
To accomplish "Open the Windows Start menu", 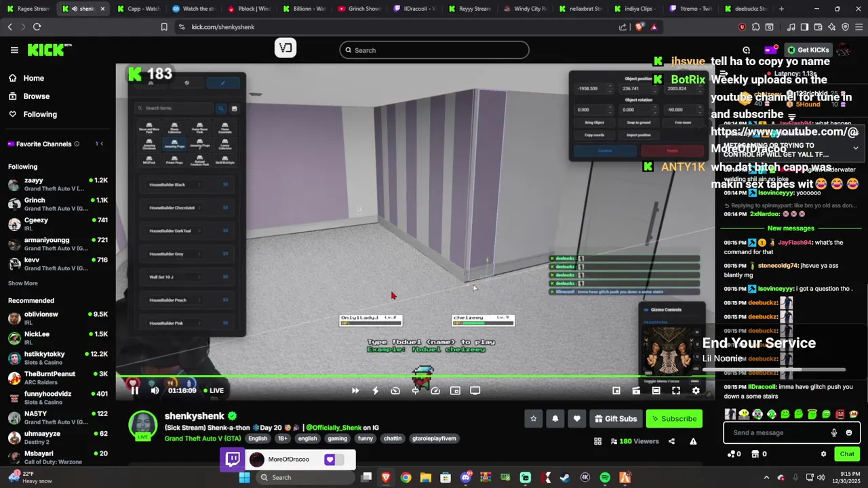I will tap(244, 477).
